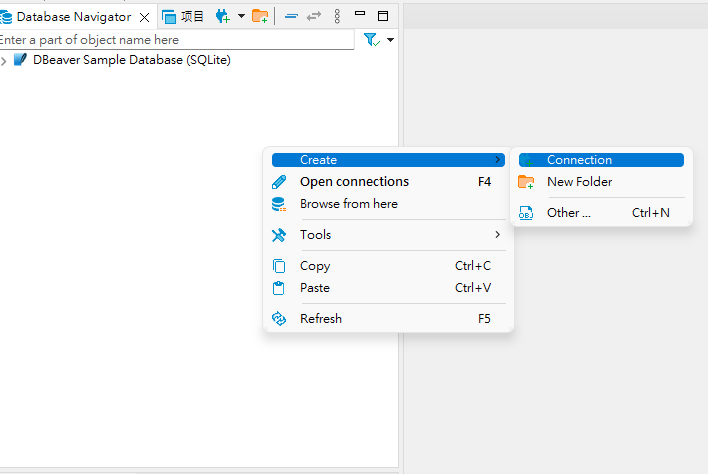This screenshot has width=708, height=474.
Task: Select DBeaver Sample Database (SQLite) connection
Action: click(x=132, y=60)
